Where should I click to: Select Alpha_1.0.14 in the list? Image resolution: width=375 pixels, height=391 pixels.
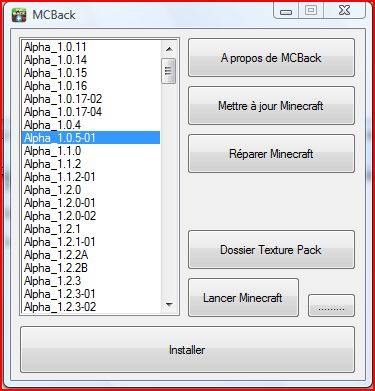click(x=91, y=60)
